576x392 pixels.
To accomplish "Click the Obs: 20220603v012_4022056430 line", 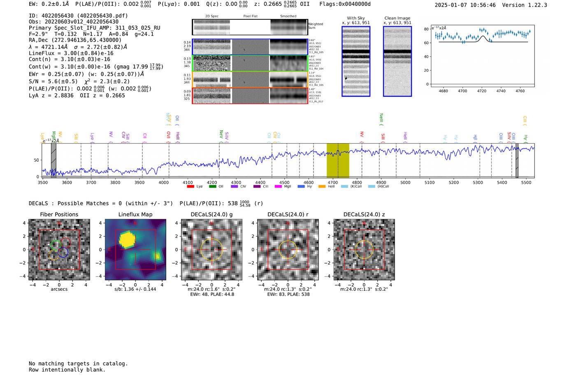I will click(74, 22).
